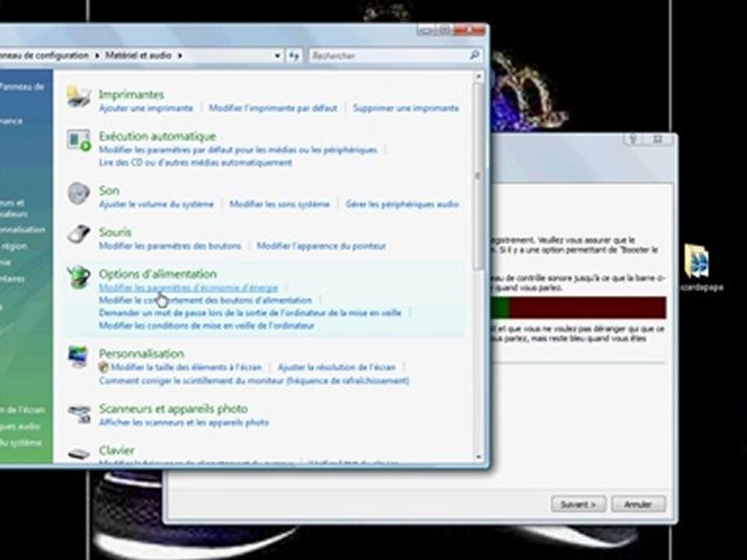Click Ajuster le volume du système
Screen dimensions: 747x560
(156, 205)
